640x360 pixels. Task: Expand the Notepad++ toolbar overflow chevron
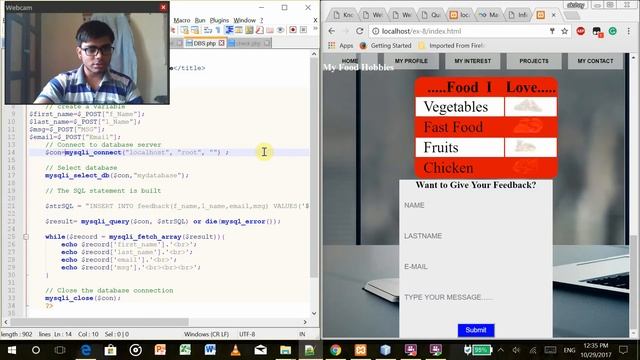(x=315, y=29)
